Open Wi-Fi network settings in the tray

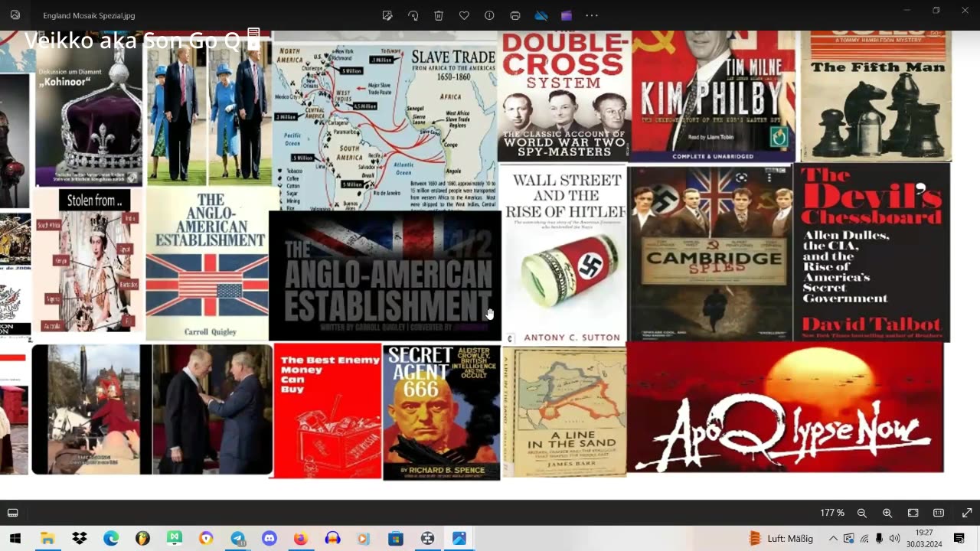864,539
